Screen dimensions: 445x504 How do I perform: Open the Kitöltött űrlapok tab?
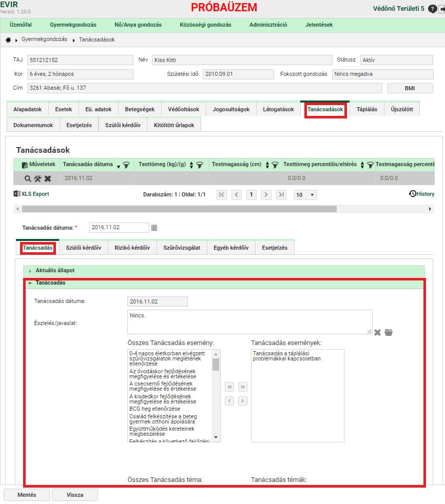[174, 125]
